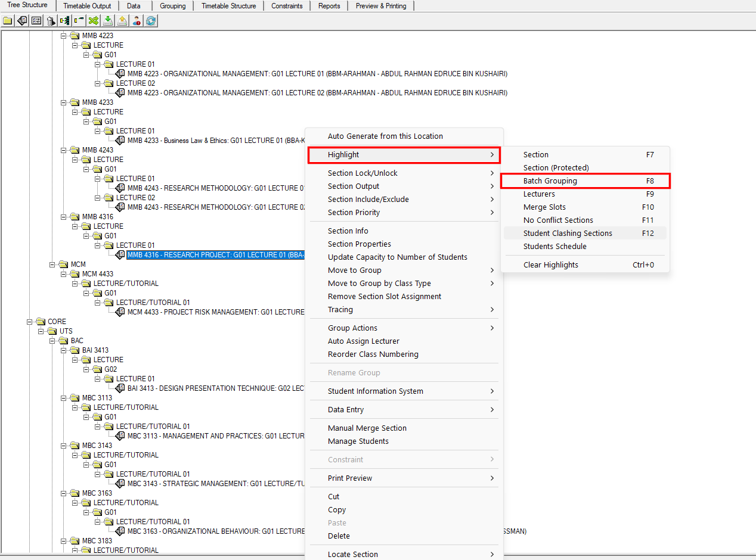Viewport: 756px width, 560px height.
Task: Click the folder icon beside BAC
Action: (63, 341)
